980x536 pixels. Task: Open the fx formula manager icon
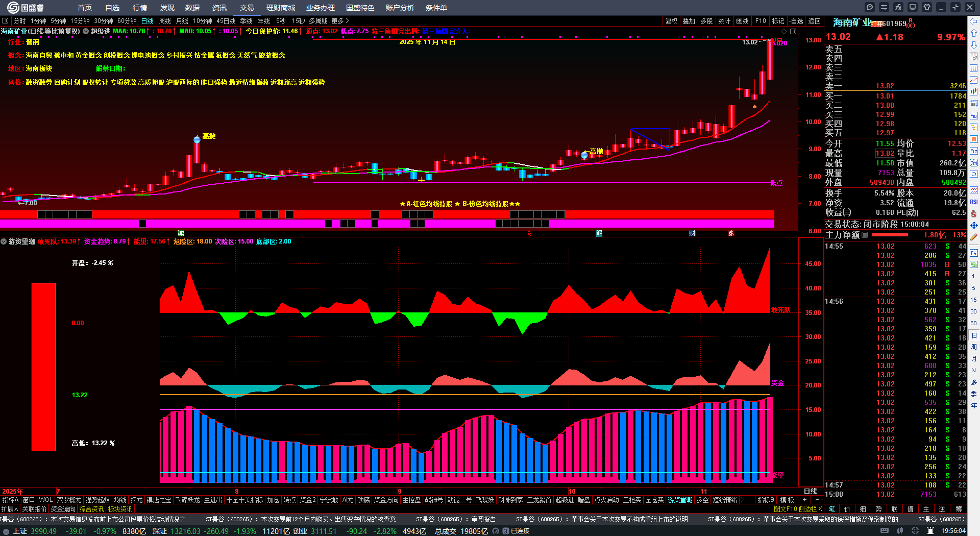[x=898, y=7]
